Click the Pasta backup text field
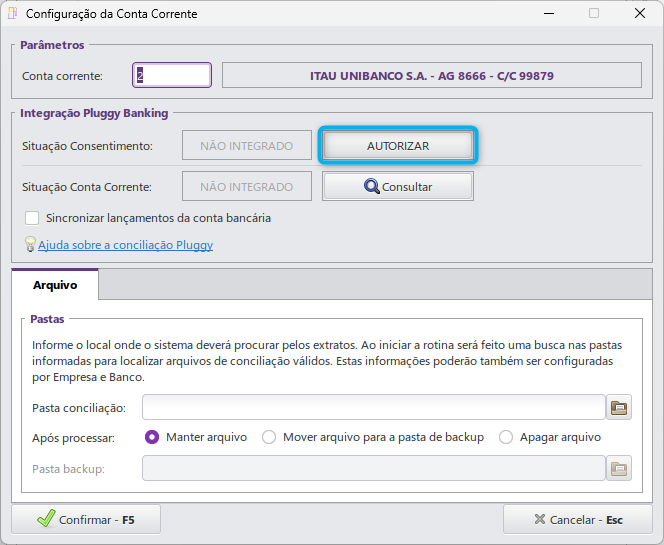Viewport: 664px width, 545px height. click(373, 468)
